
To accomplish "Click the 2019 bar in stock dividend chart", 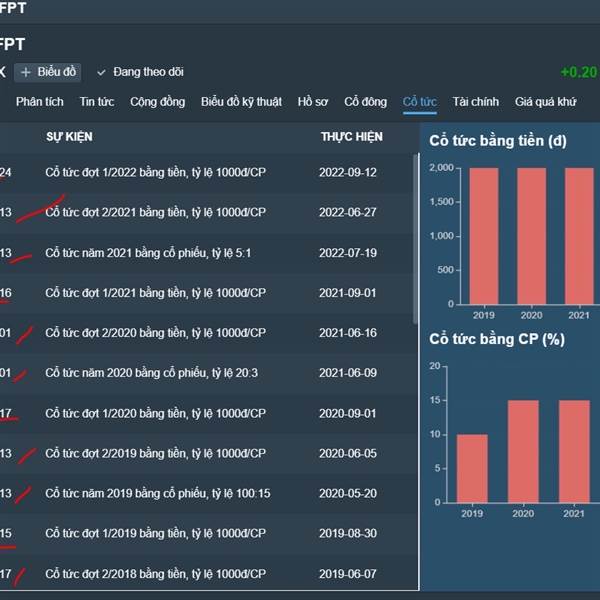I will pos(472,469).
